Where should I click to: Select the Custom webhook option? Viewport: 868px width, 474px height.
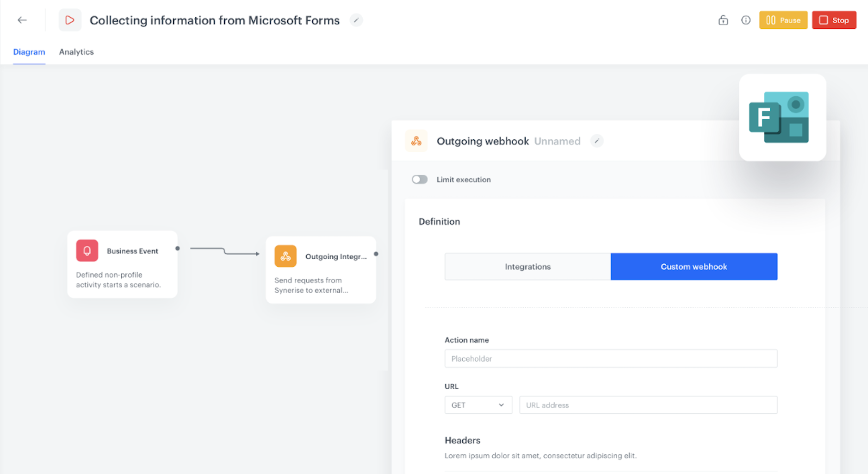(694, 267)
